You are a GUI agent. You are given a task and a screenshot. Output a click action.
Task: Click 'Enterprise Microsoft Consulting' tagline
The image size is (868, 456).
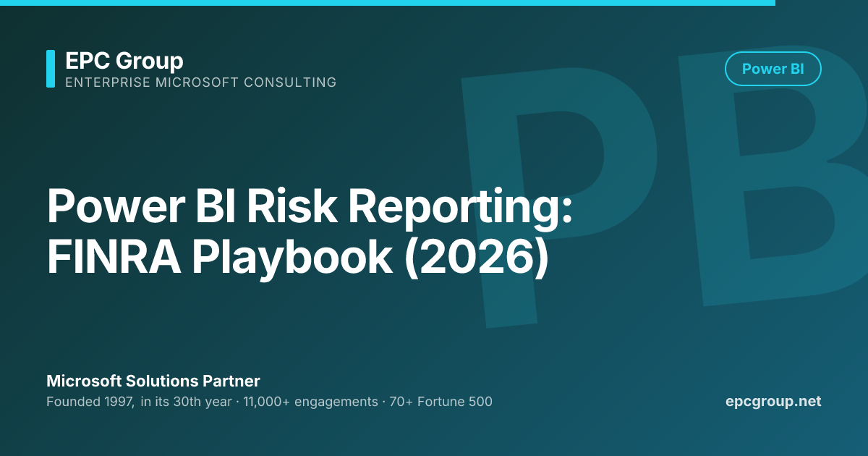coord(200,83)
